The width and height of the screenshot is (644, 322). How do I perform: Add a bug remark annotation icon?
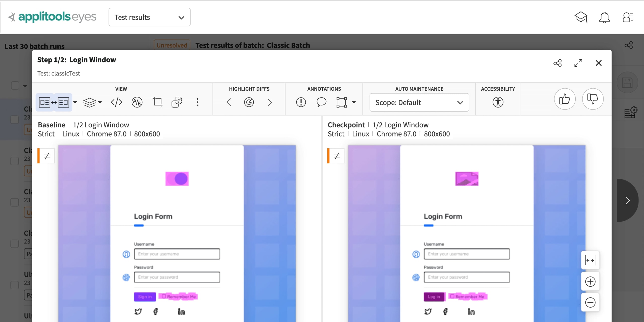301,102
